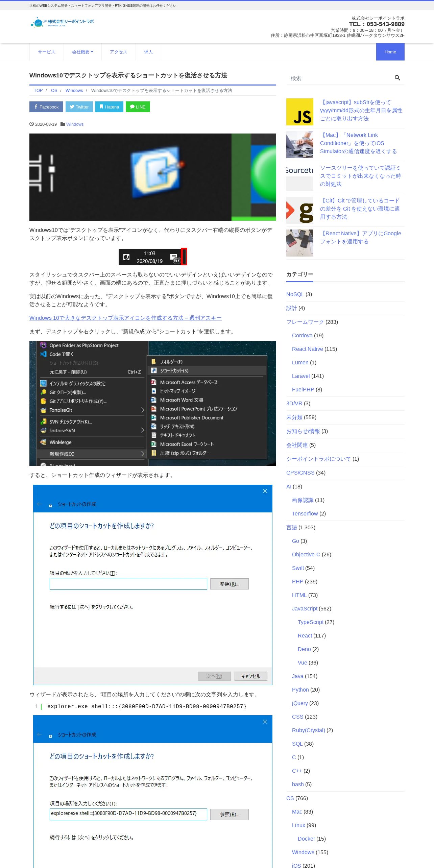434x868 pixels.
Task: Open the 週刊アスキー reference link
Action: [125, 318]
